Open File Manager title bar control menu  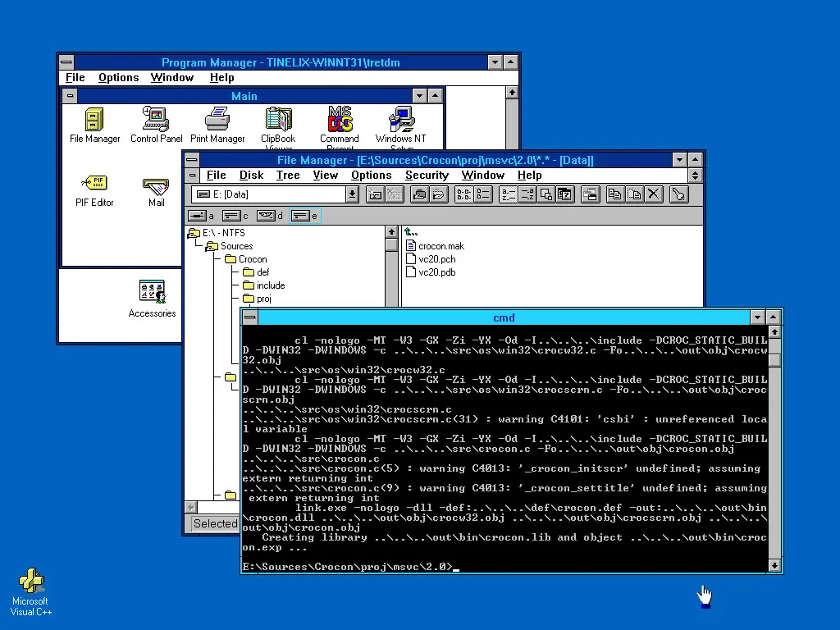192,160
